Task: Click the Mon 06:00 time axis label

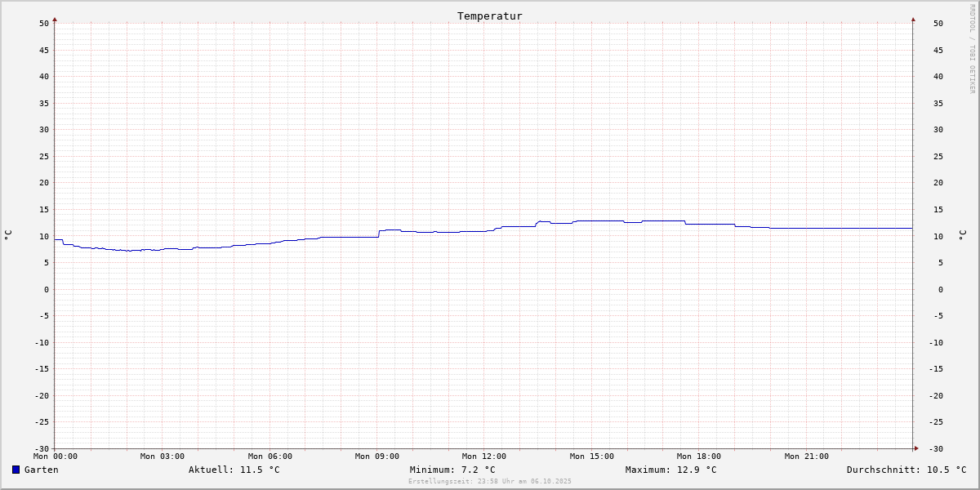Action: click(x=270, y=457)
